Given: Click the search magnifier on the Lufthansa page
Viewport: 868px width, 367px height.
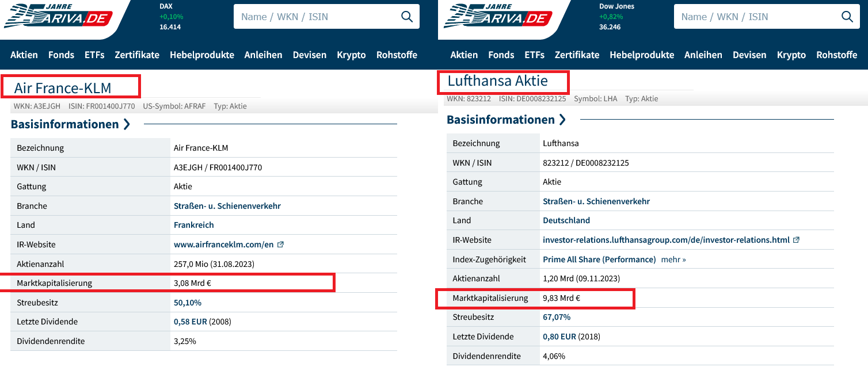Looking at the screenshot, I should (847, 16).
